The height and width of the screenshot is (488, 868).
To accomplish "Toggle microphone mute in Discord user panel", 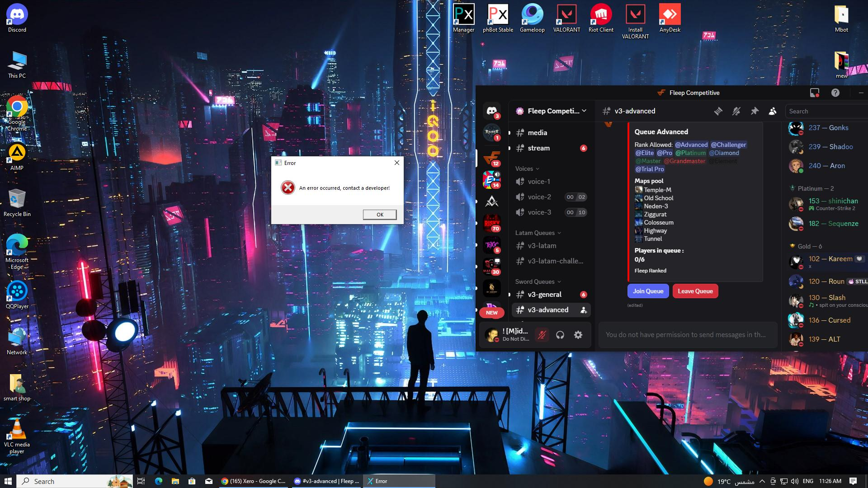I will [x=542, y=335].
